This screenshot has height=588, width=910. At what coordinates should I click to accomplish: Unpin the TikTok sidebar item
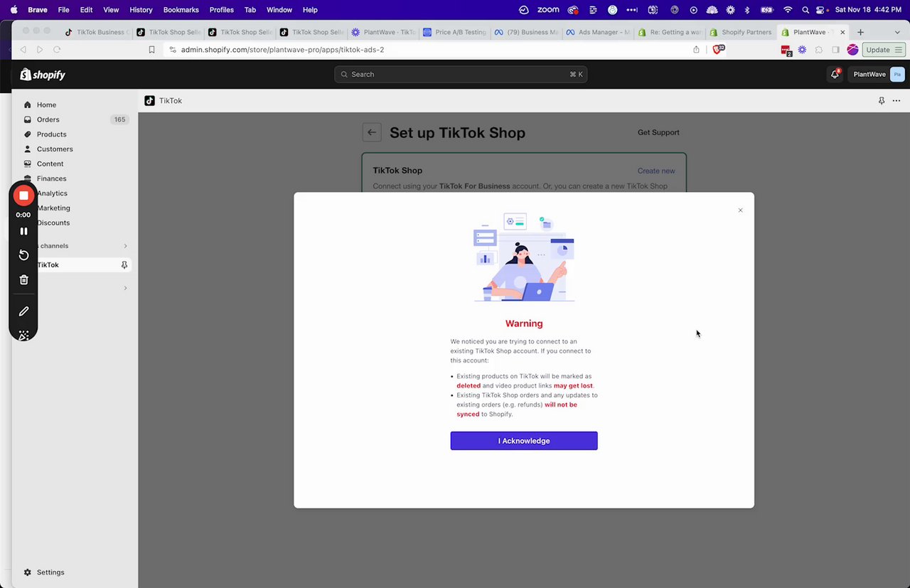coord(124,264)
